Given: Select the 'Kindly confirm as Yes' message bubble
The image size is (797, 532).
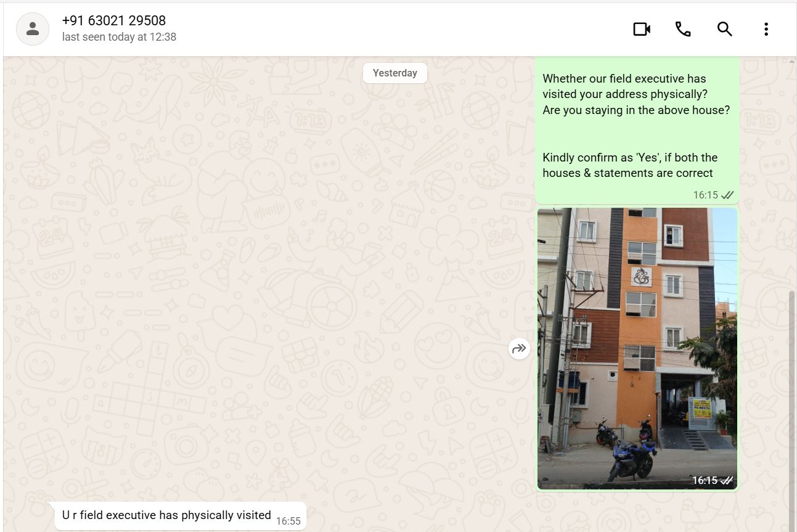Looking at the screenshot, I should (x=637, y=130).
